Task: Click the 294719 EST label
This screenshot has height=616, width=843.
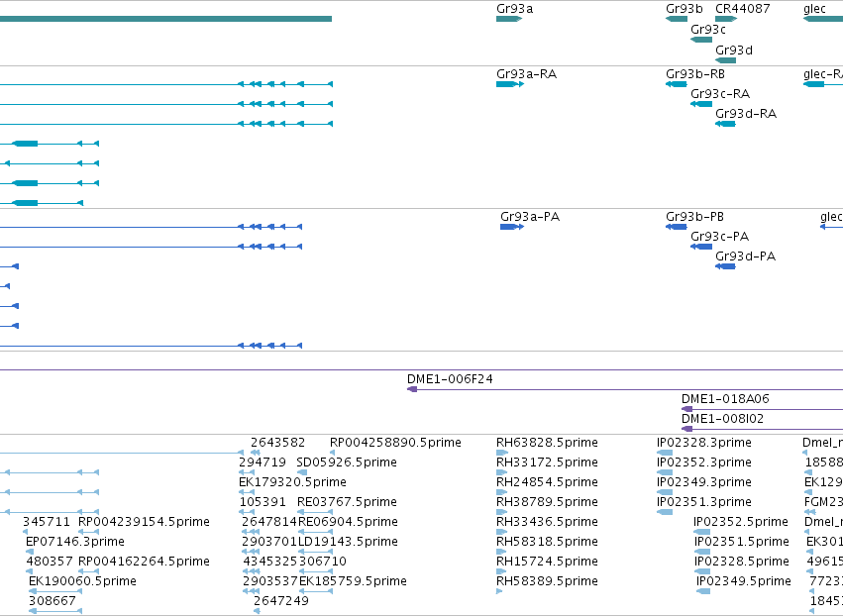Action: pyautogui.click(x=263, y=462)
